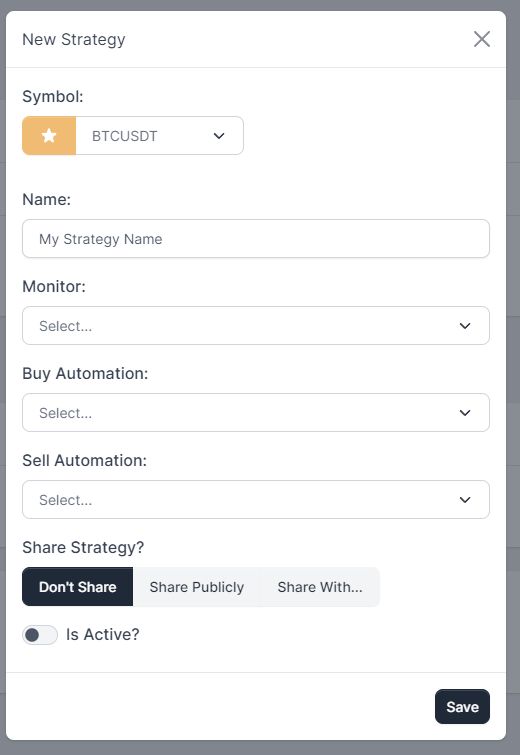Focus the My Strategy Name field
The height and width of the screenshot is (755, 520).
(x=256, y=239)
